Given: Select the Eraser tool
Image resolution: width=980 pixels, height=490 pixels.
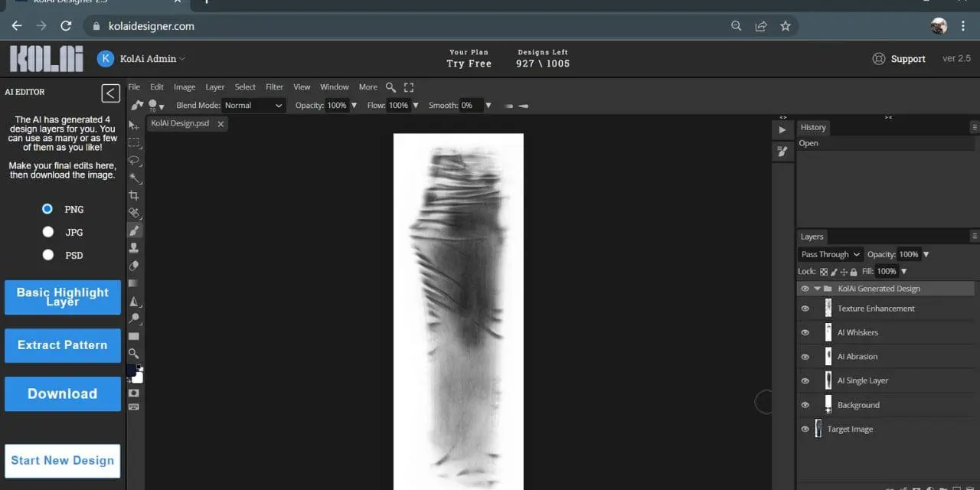Looking at the screenshot, I should coord(134,266).
